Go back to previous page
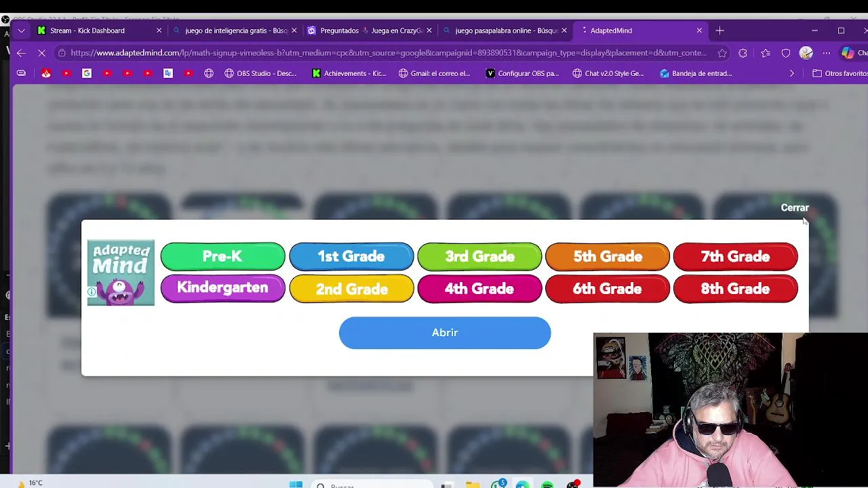Screen dimensions: 868x488 click(x=22, y=53)
